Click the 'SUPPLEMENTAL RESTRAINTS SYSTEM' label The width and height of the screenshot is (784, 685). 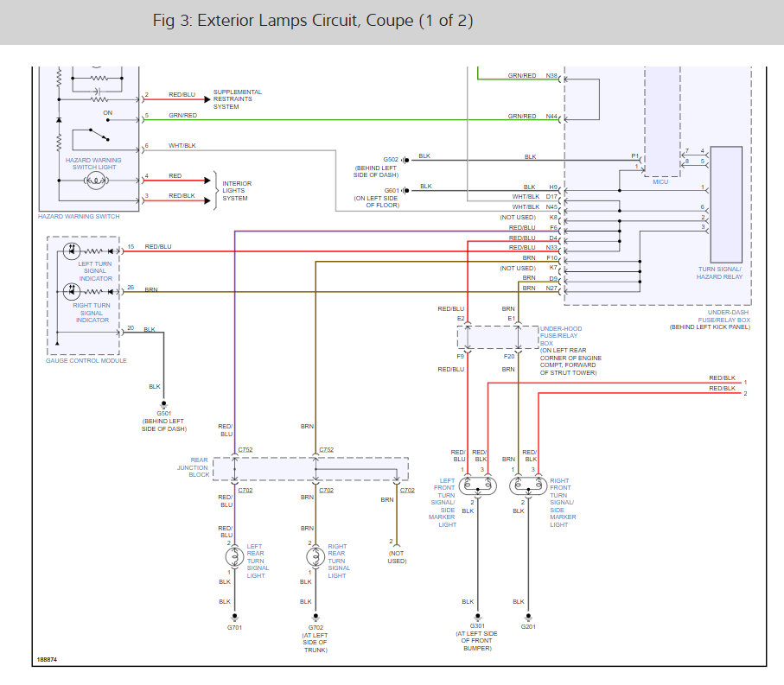coord(238,99)
